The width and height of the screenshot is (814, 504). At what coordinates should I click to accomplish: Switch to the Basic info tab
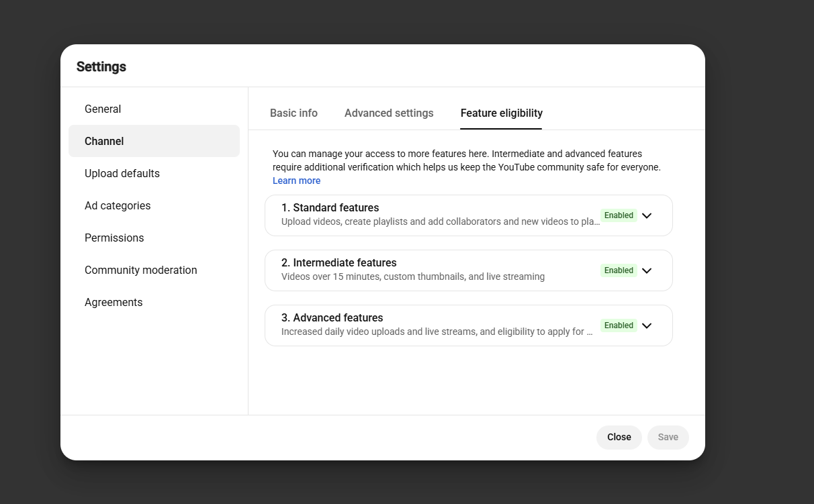[x=293, y=113]
